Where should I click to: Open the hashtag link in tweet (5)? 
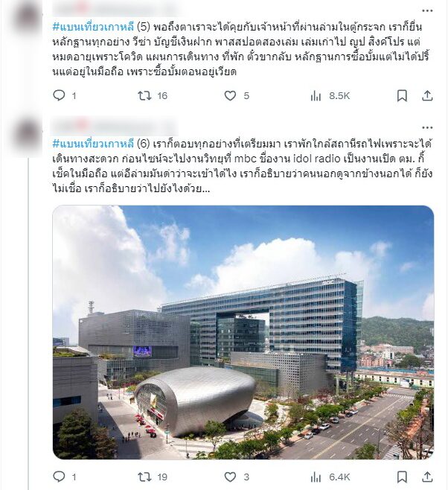93,27
